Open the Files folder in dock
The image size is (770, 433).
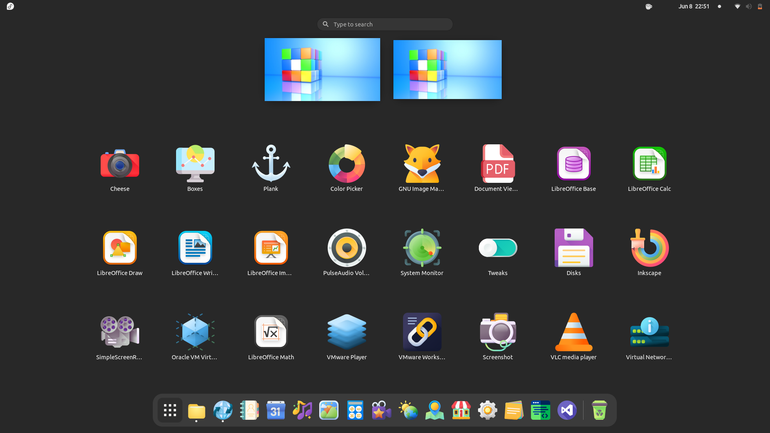tap(196, 411)
